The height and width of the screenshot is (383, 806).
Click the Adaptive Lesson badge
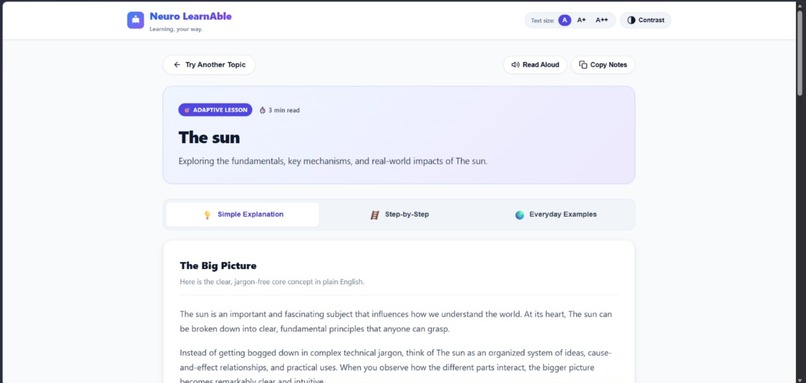[x=215, y=110]
